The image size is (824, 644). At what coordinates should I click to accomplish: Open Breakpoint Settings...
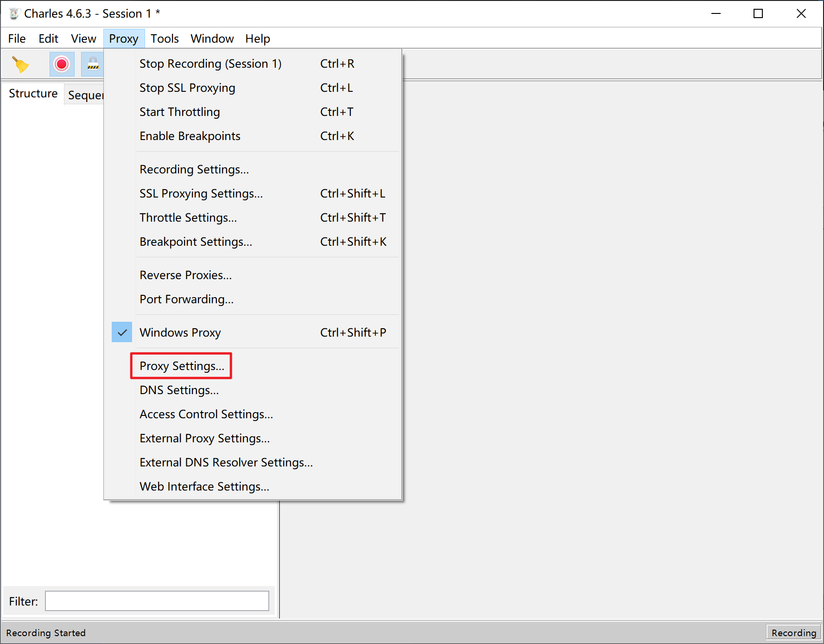click(x=253, y=242)
